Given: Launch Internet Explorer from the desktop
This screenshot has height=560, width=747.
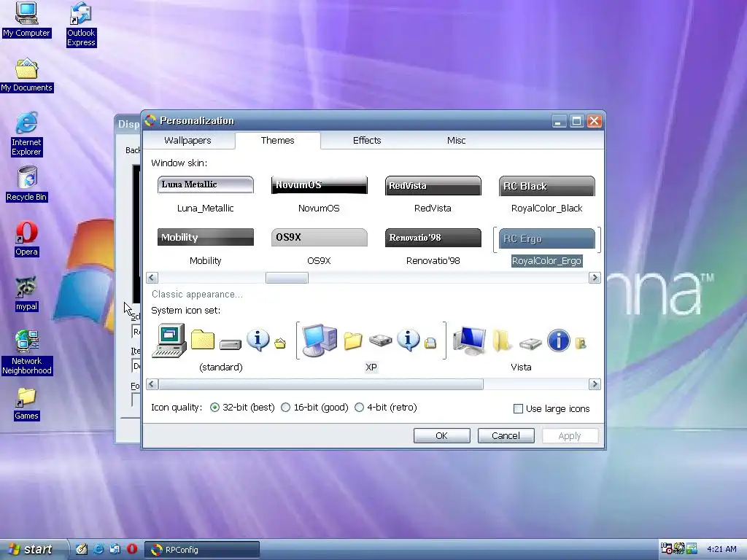Looking at the screenshot, I should coord(27,134).
